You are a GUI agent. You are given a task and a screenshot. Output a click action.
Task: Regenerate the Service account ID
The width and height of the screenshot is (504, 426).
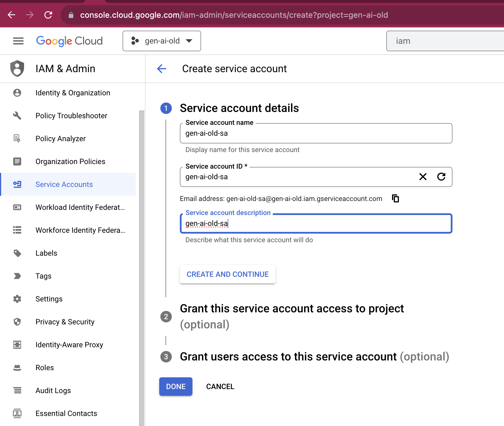point(441,177)
